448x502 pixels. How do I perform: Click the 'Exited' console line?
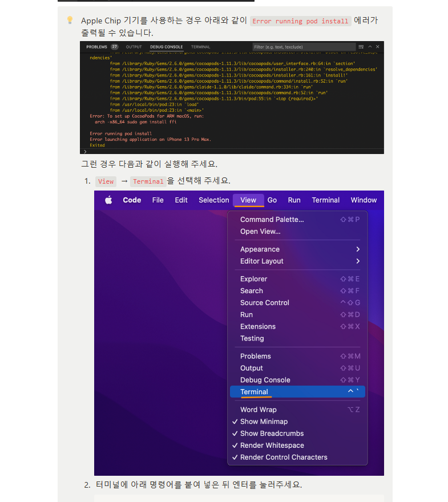(x=98, y=145)
